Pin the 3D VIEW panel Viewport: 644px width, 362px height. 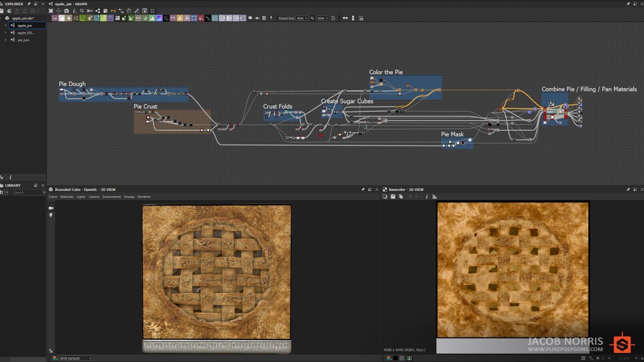pyautogui.click(x=363, y=190)
